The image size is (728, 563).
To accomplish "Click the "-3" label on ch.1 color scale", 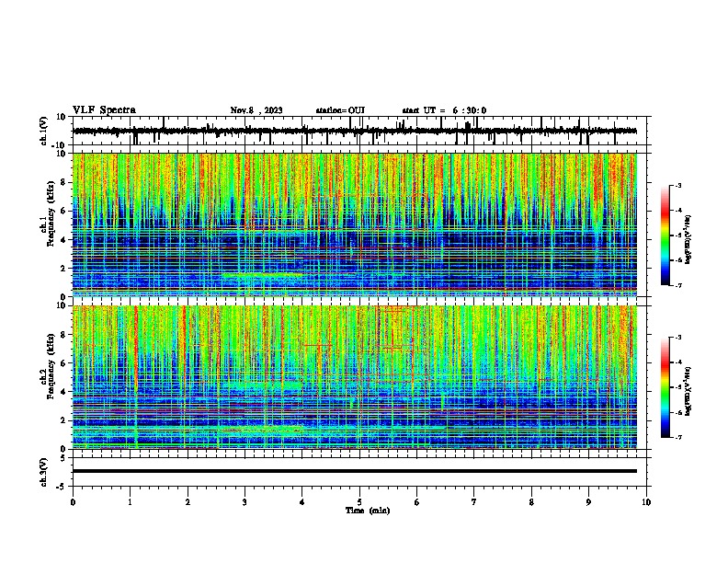I will pyautogui.click(x=678, y=186).
